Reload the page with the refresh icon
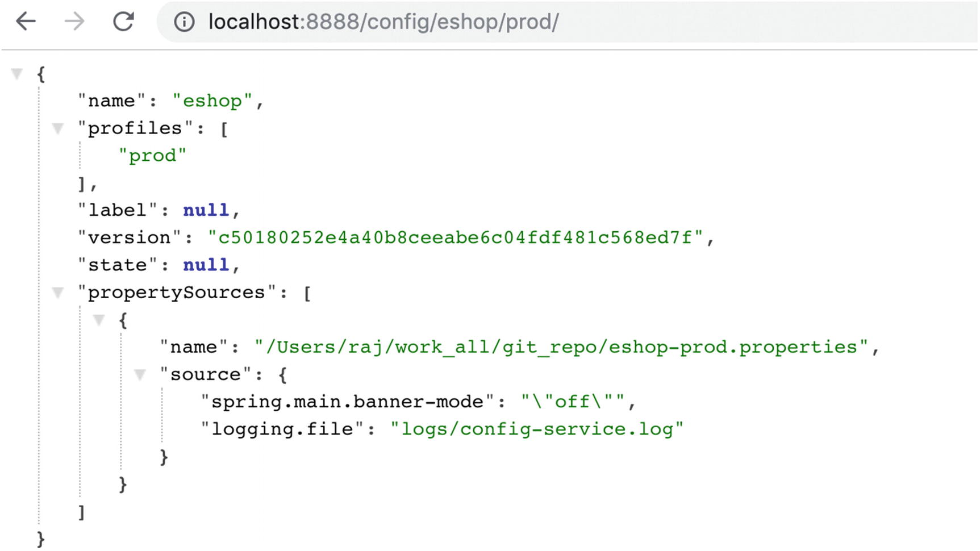The image size is (980, 551). point(123,22)
